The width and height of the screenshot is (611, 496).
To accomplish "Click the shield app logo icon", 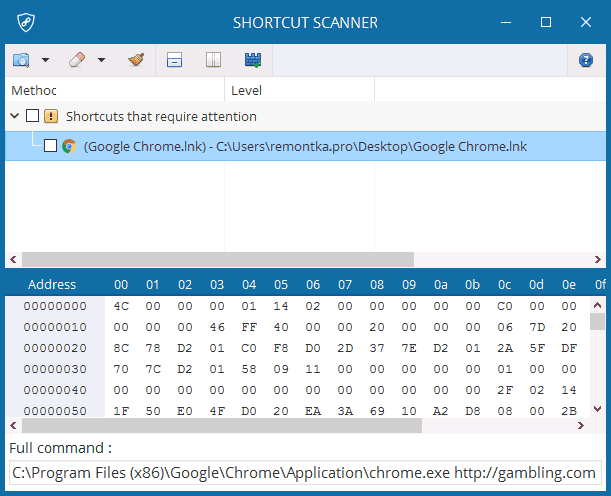I will pyautogui.click(x=26, y=23).
